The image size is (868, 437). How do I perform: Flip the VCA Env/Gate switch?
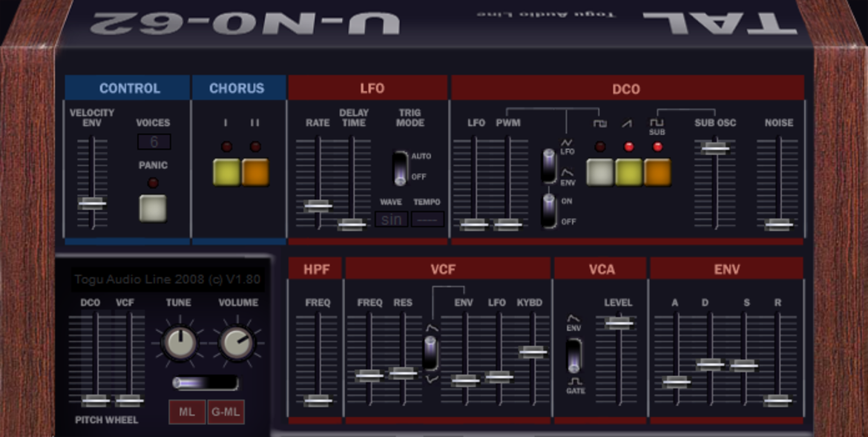point(575,355)
